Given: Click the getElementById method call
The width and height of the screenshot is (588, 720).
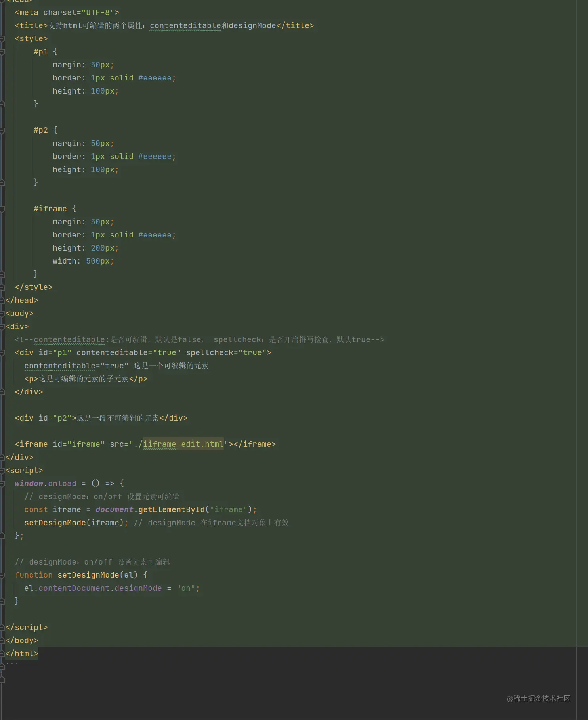Looking at the screenshot, I should 172,509.
